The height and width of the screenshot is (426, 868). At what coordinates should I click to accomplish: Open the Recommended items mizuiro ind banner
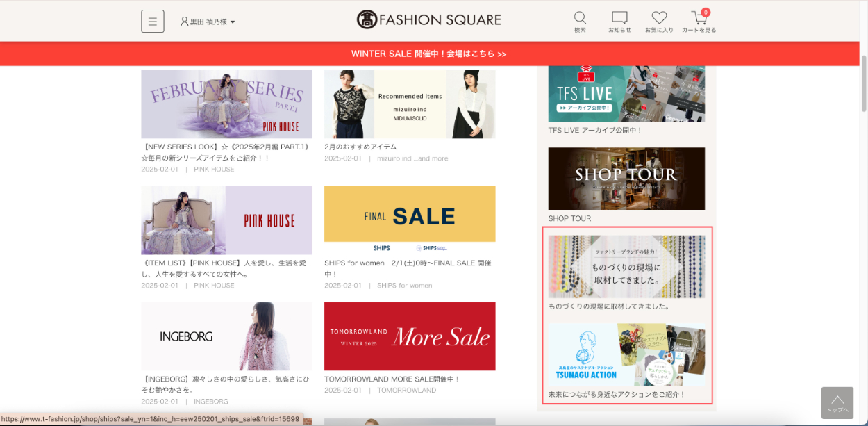point(410,104)
